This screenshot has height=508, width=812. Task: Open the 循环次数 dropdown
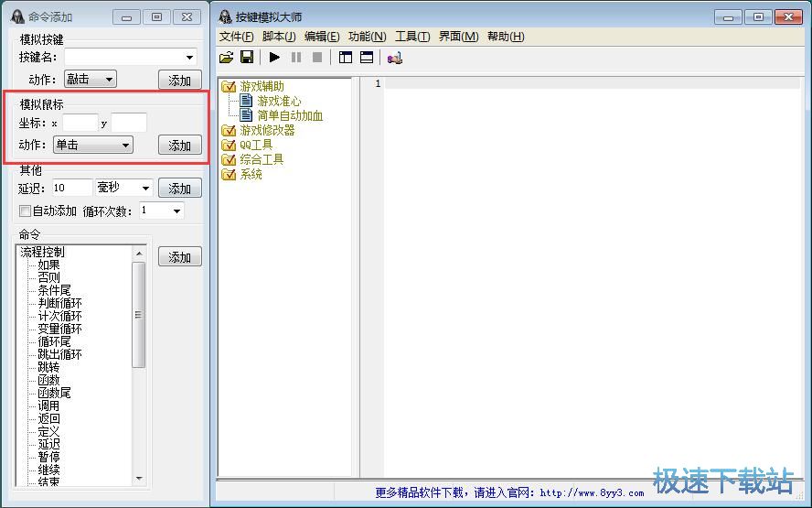pos(176,211)
